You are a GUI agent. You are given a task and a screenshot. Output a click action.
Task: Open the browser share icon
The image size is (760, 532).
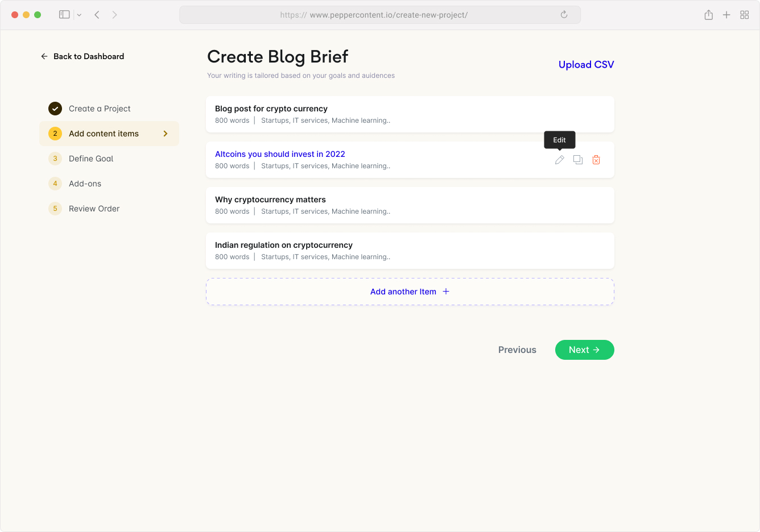click(x=708, y=15)
